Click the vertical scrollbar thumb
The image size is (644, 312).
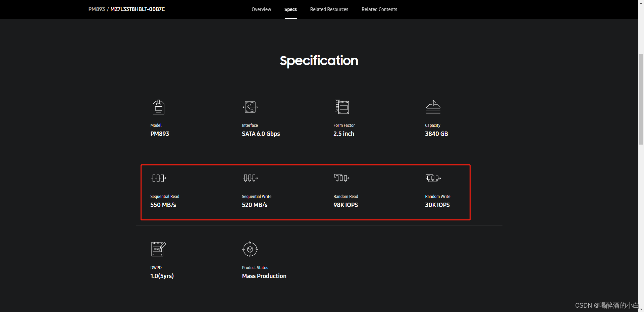pyautogui.click(x=641, y=99)
